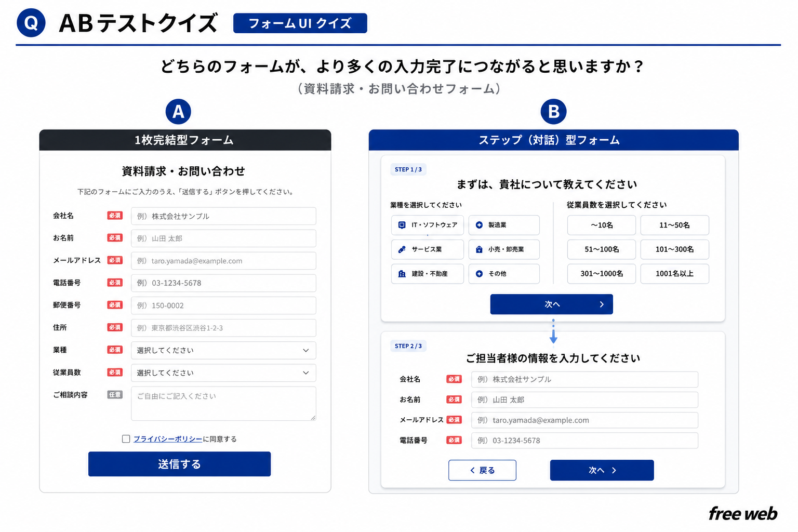
Task: Click the heading ご担当者様の情報を入力してください
Action: pyautogui.click(x=553, y=358)
